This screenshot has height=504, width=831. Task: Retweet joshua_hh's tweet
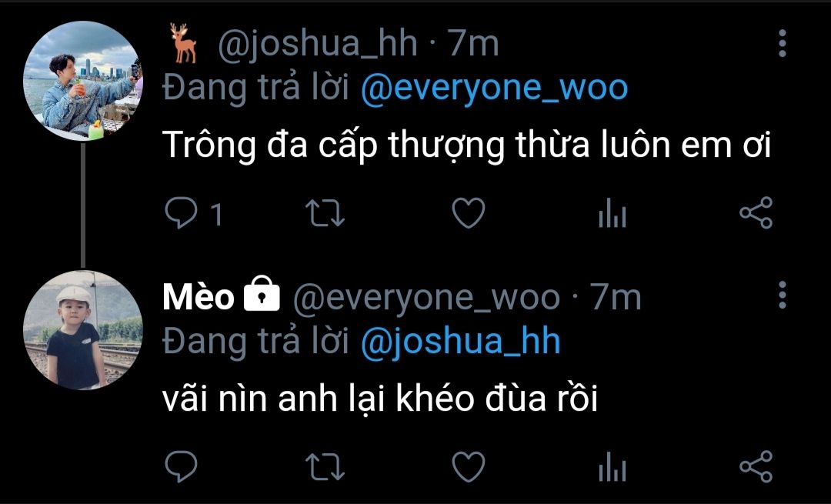click(325, 213)
